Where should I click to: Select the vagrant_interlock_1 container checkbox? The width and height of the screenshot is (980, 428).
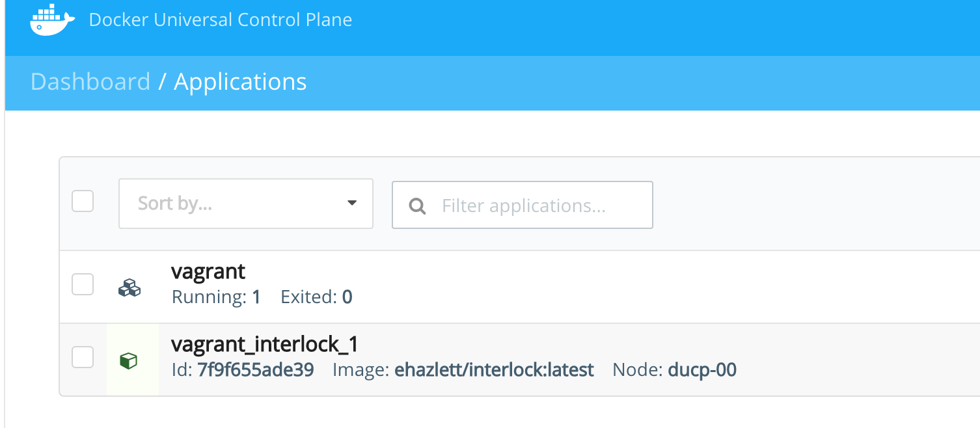(83, 357)
